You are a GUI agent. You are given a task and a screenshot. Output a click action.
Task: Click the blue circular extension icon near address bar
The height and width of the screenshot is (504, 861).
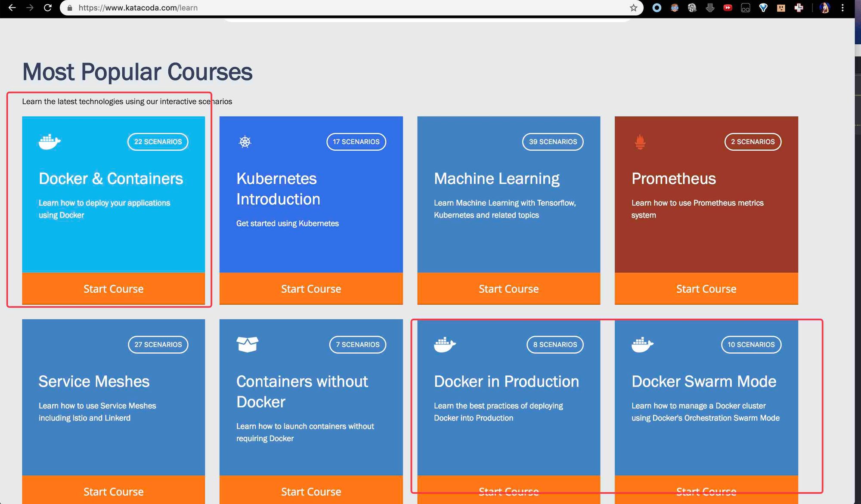(x=657, y=8)
